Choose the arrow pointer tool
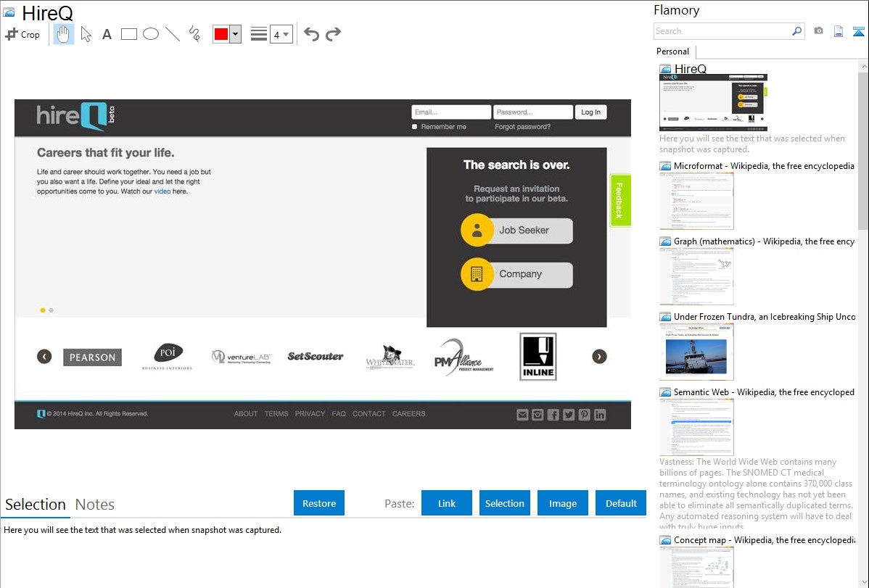The width and height of the screenshot is (869, 588). (86, 34)
